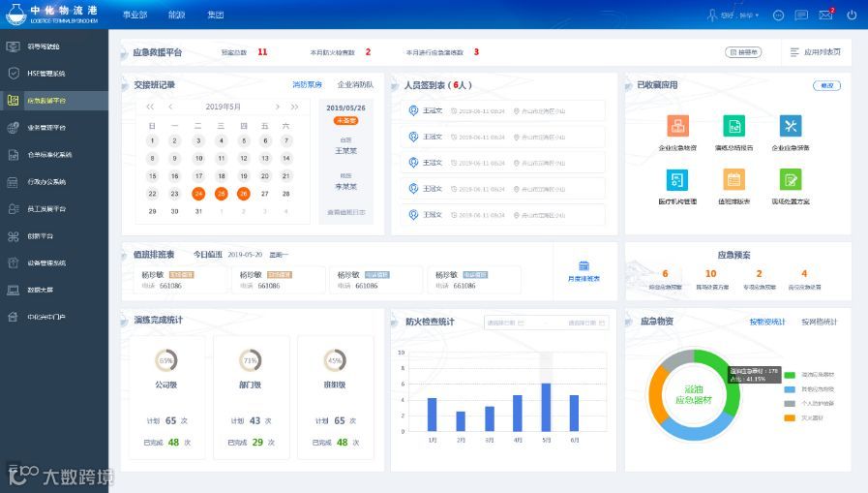Open the end date picker in 防火检查统计
This screenshot has height=493, width=868.
click(586, 323)
